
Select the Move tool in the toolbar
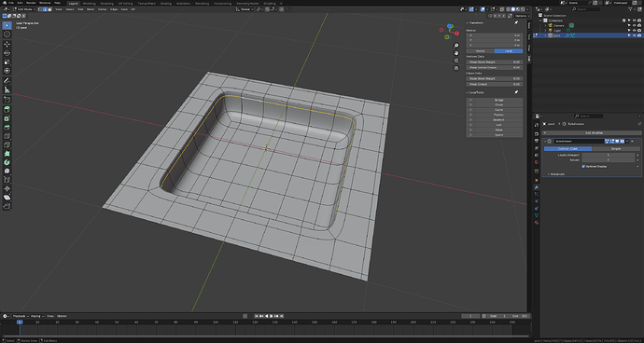click(x=7, y=44)
